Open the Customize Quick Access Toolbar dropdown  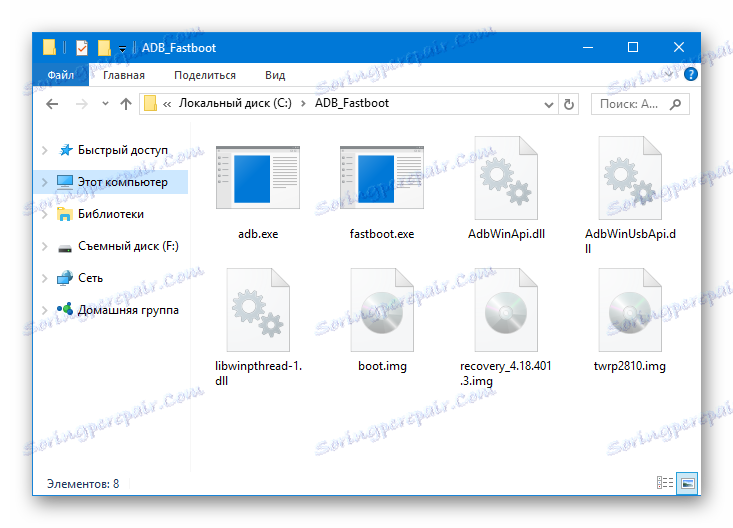coord(122,48)
